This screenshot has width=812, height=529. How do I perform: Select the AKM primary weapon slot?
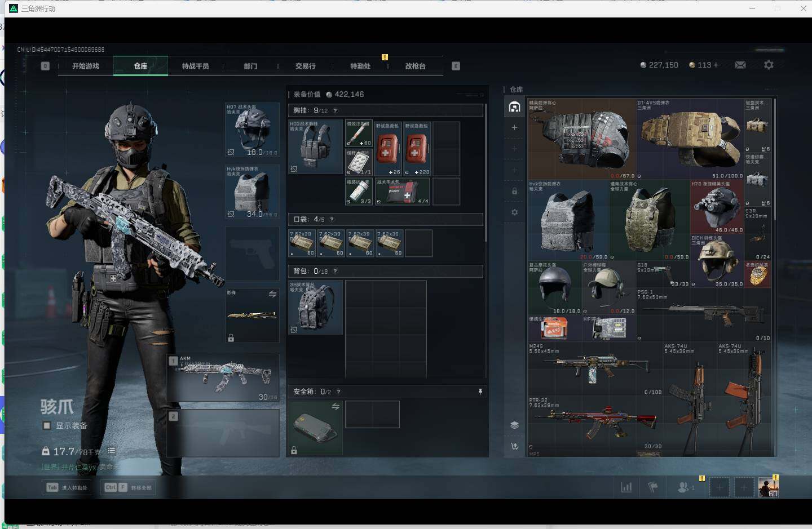point(223,377)
